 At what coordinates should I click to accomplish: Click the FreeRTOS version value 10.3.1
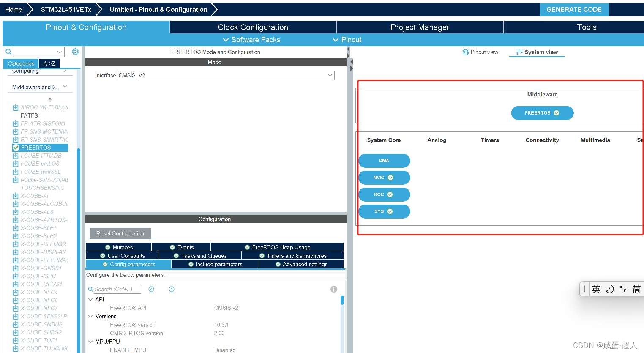(x=221, y=325)
